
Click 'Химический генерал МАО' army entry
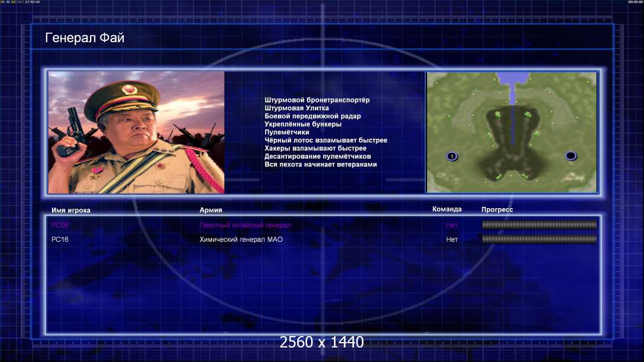[241, 240]
